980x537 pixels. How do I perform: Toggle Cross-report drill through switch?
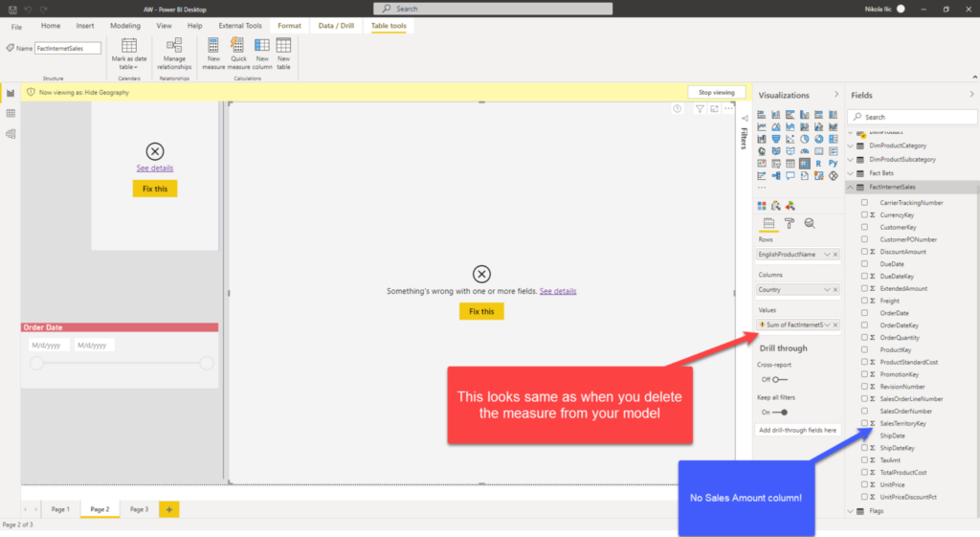779,379
